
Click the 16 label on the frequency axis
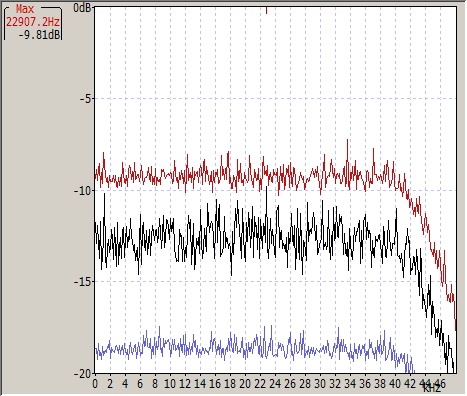(215, 384)
